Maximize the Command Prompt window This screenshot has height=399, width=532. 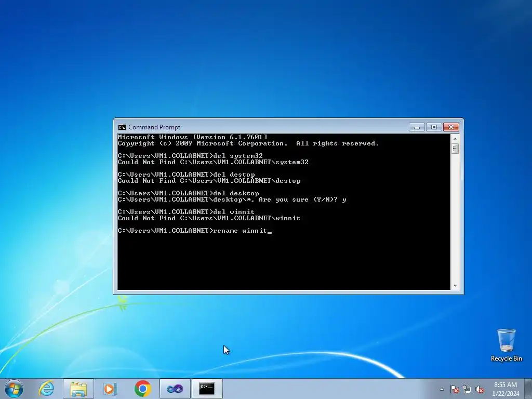(434, 127)
